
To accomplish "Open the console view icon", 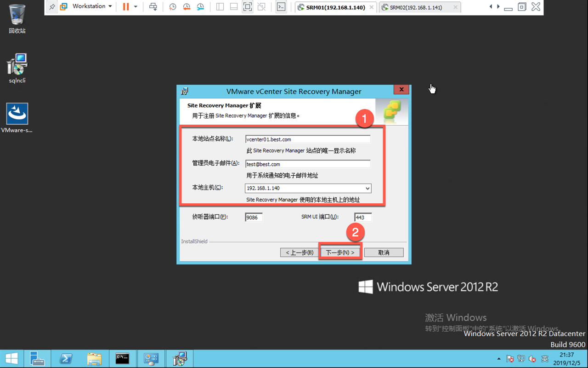I will 281,7.
